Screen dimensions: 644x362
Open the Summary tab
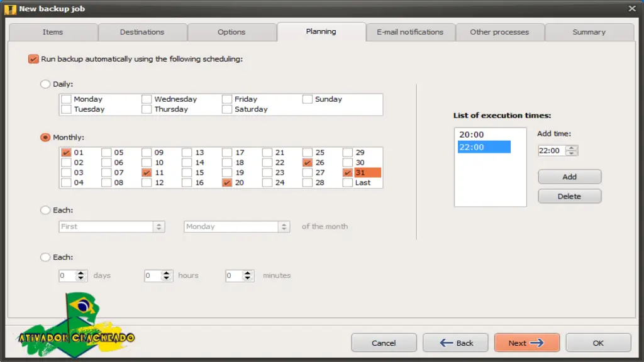pyautogui.click(x=589, y=32)
